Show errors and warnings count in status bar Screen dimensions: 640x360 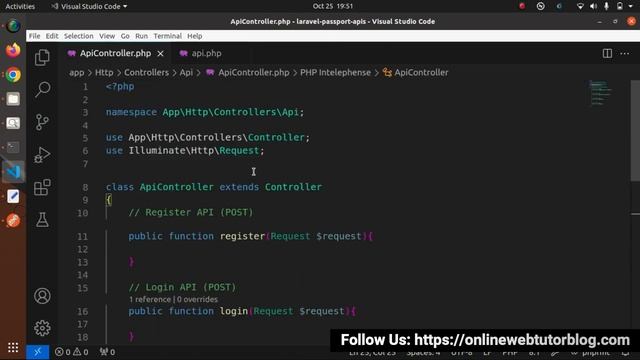point(71,352)
